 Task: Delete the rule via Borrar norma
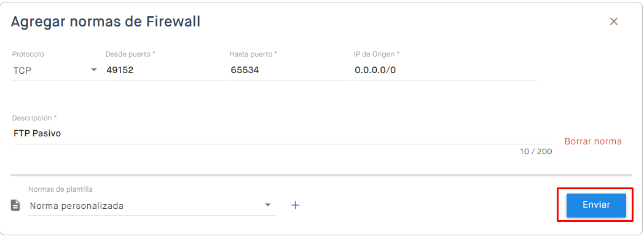pyautogui.click(x=593, y=141)
